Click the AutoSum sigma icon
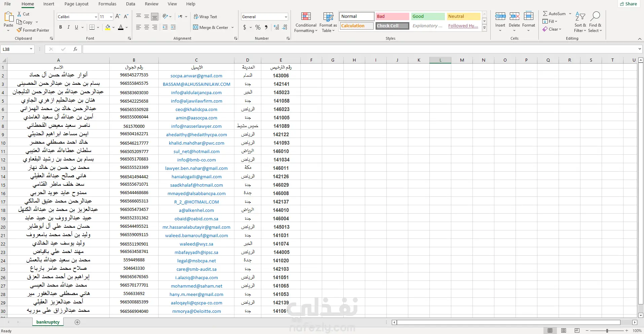 point(545,14)
